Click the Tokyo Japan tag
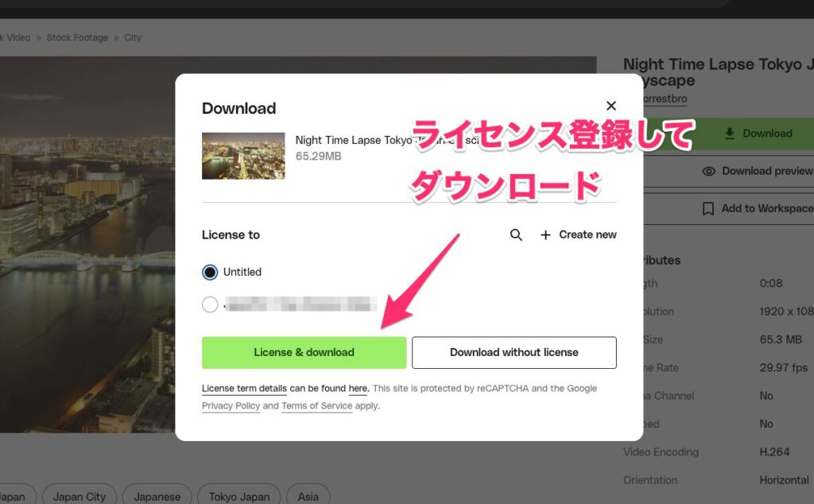 (x=239, y=497)
